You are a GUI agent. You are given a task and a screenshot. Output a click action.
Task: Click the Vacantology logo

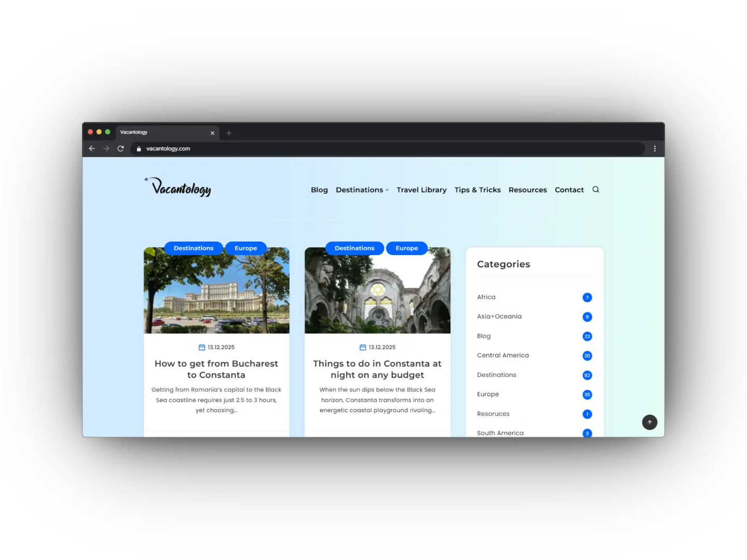(x=178, y=187)
